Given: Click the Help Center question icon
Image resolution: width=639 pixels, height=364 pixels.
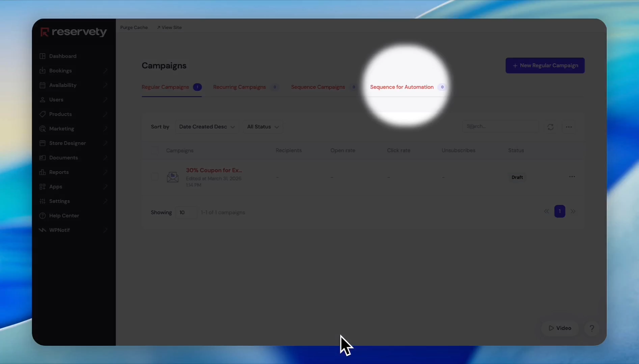Looking at the screenshot, I should tap(43, 215).
